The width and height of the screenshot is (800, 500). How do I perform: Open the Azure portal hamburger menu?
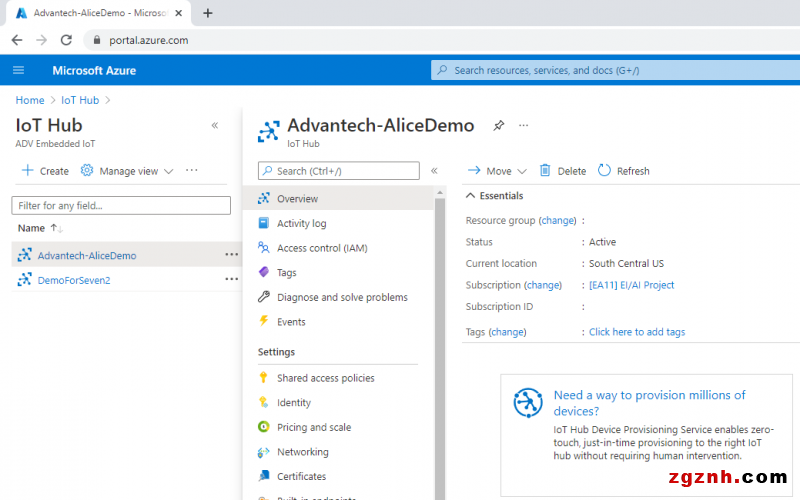(x=18, y=70)
